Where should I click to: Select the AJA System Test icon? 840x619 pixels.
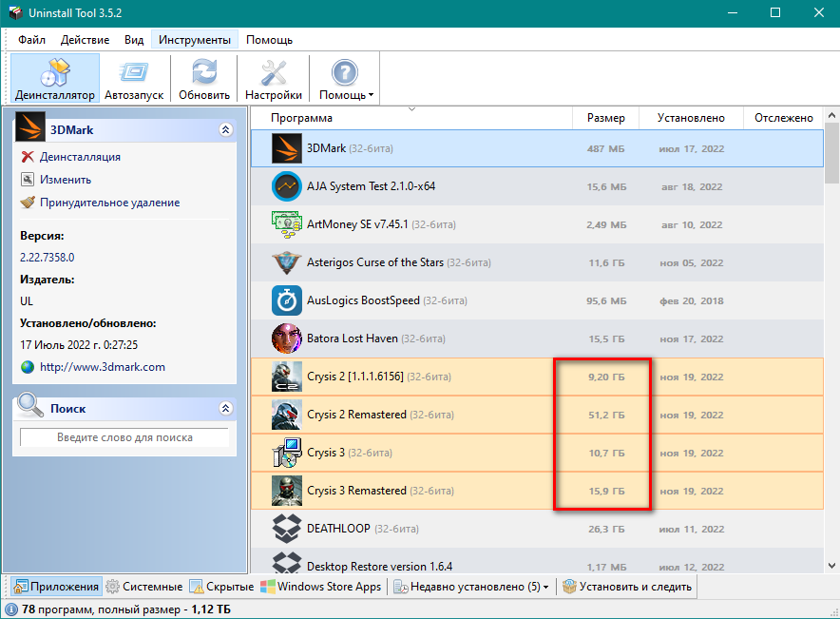[x=287, y=186]
